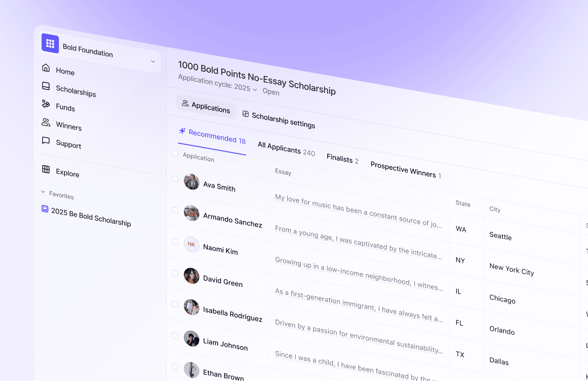Viewport: 588px width, 381px height.
Task: Click Naomi Kim's NK initials avatar
Action: 191,244
